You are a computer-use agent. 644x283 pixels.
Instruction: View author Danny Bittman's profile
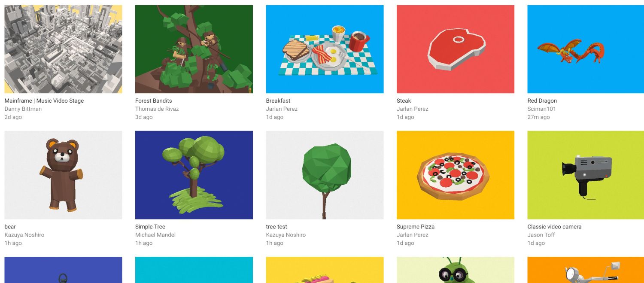pyautogui.click(x=23, y=109)
